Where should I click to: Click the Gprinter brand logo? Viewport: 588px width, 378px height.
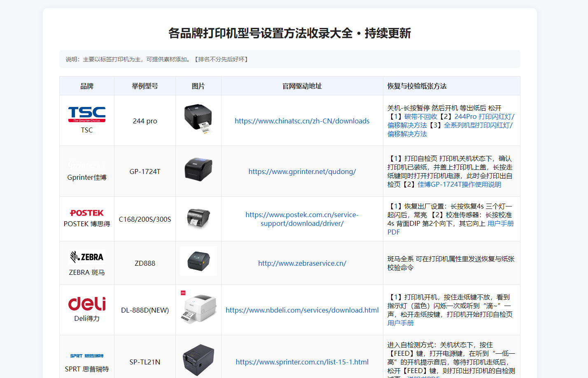87,165
